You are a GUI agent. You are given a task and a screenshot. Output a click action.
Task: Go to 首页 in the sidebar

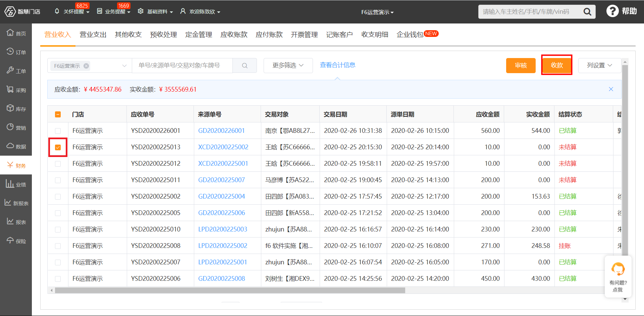pos(16,33)
